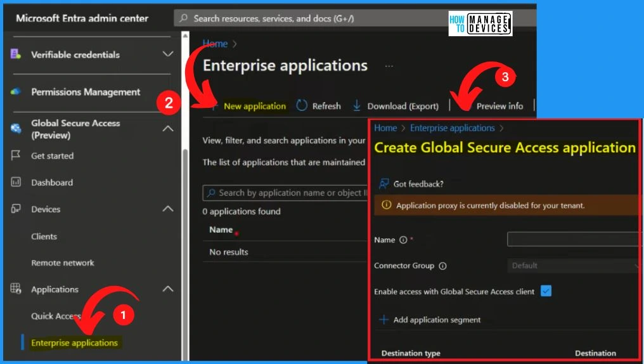Screen dimensions: 644x364
Task: Select Enterprise applications in sidebar
Action: [x=74, y=342]
